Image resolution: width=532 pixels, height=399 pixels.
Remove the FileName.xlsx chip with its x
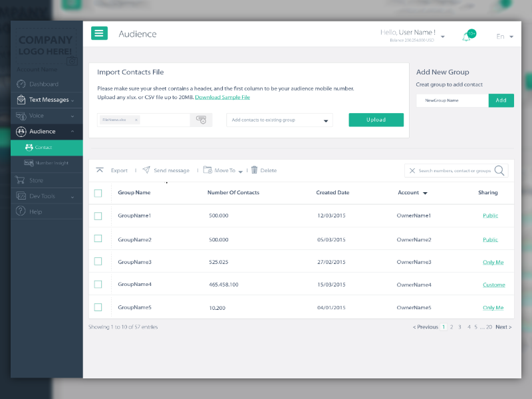pyautogui.click(x=136, y=120)
